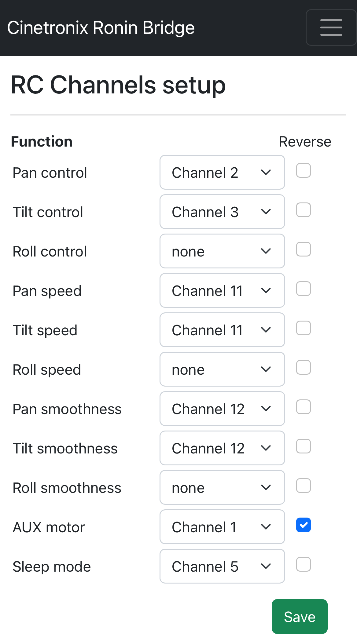Enable reverse for Sleep mode
The height and width of the screenshot is (644, 357).
pos(304,564)
